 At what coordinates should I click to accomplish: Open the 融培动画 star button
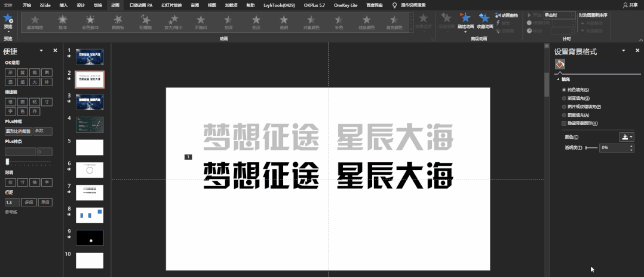465,18
